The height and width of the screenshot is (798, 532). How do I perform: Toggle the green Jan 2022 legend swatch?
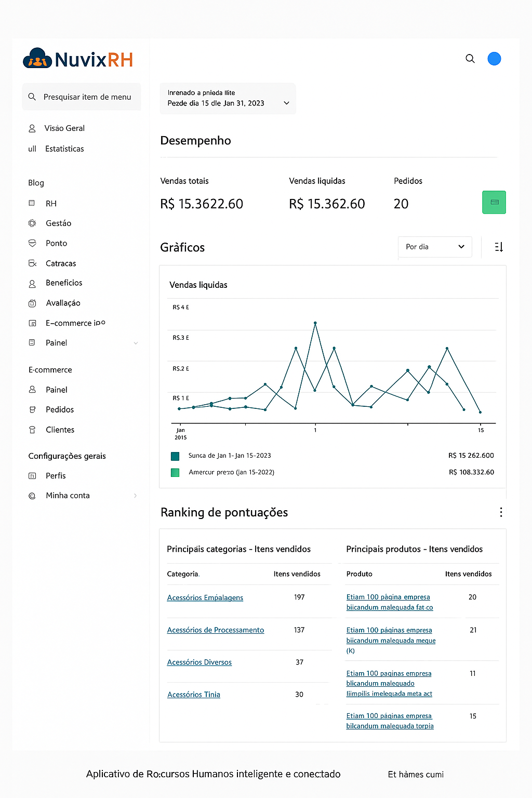tap(175, 473)
